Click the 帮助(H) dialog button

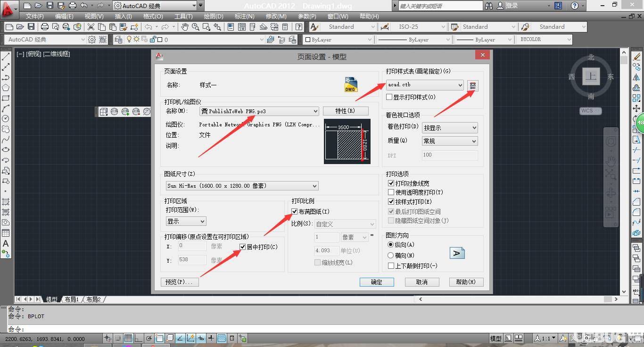466,282
